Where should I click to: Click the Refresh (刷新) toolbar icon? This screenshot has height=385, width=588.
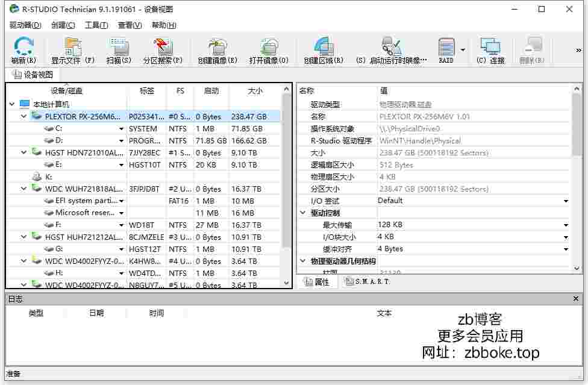pyautogui.click(x=23, y=46)
